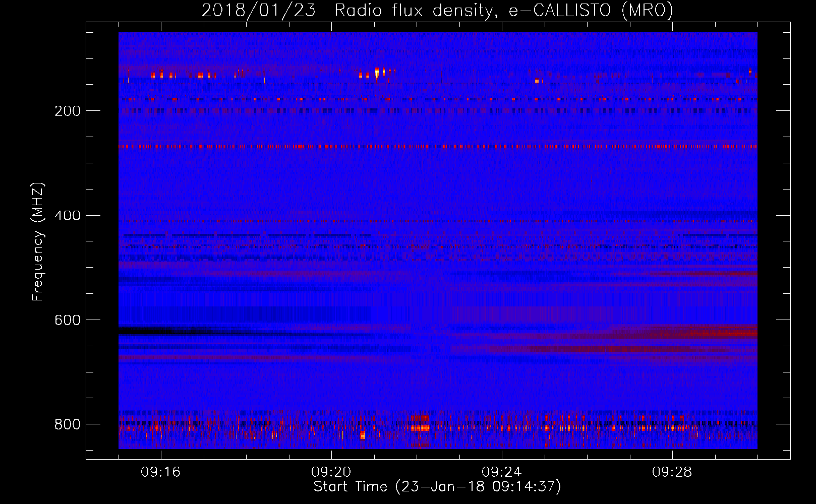Select the "Frequency (MHZ)" axis label
816x504 pixels.
[38, 242]
